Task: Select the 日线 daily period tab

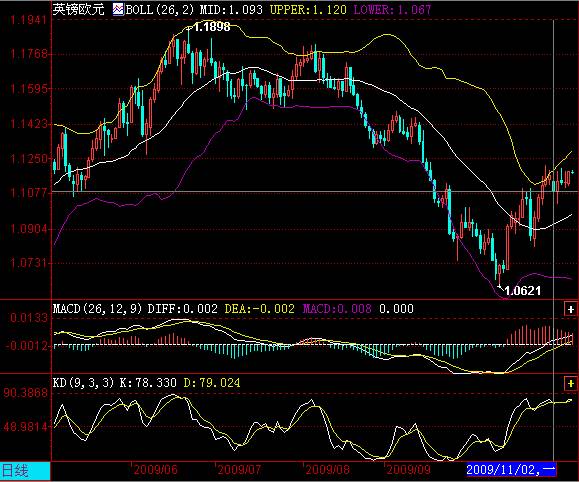Action: point(25,471)
